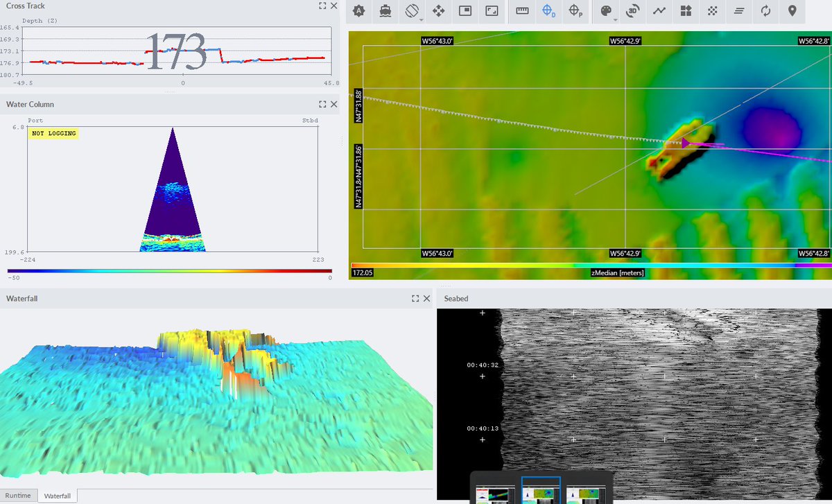The height and width of the screenshot is (504, 832).
Task: Click the shipwreck feature on the map
Action: click(x=680, y=150)
